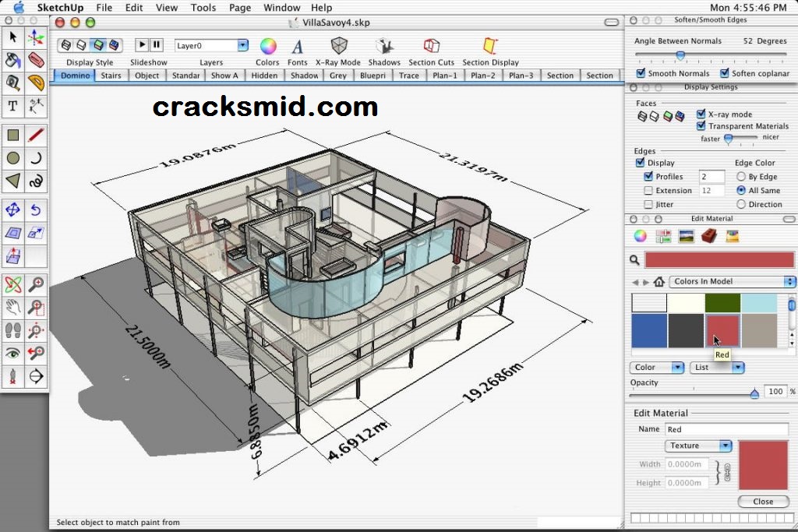Toggle the Soften coplanar checkbox
Screen dimensions: 798x532
pyautogui.click(x=725, y=73)
